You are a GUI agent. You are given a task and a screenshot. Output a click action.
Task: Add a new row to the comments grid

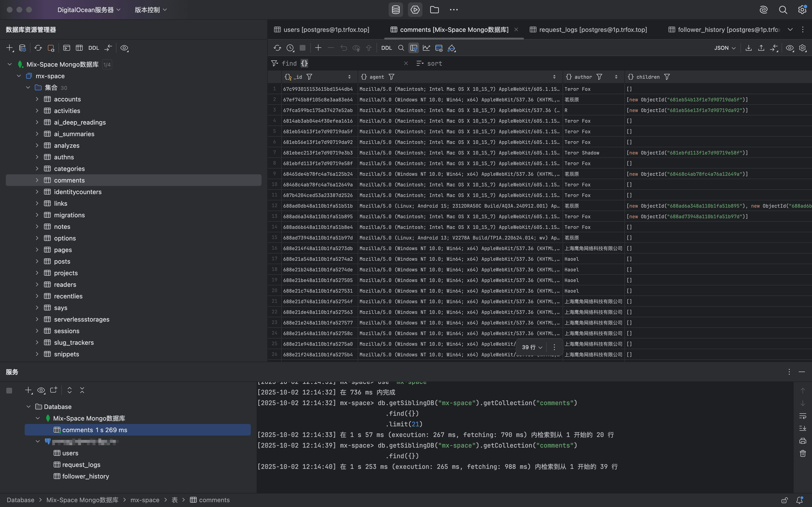coord(318,48)
